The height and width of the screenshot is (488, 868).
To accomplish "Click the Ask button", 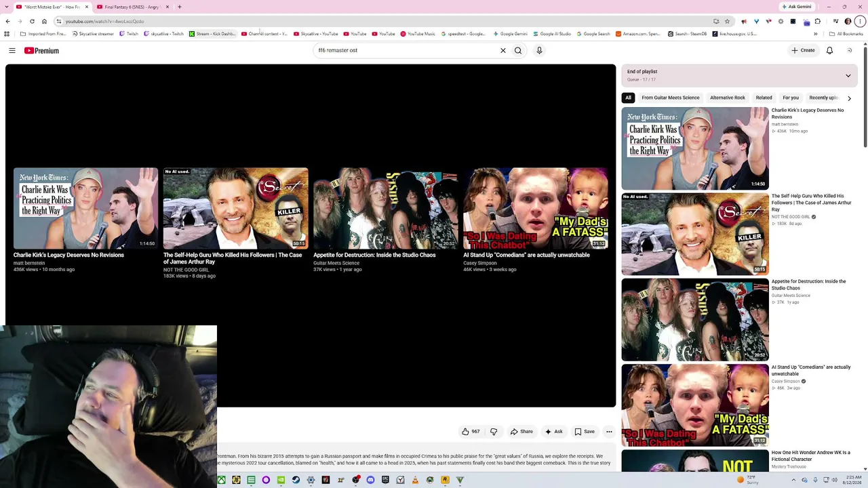I will (553, 432).
